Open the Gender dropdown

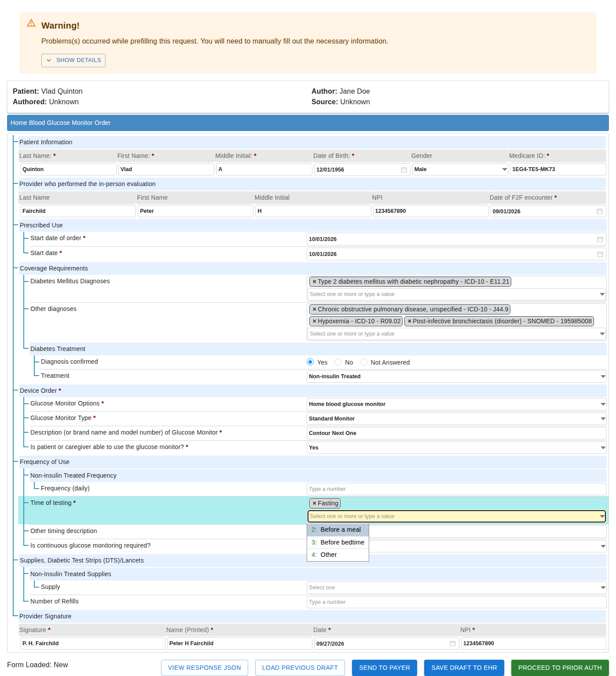[x=460, y=169]
